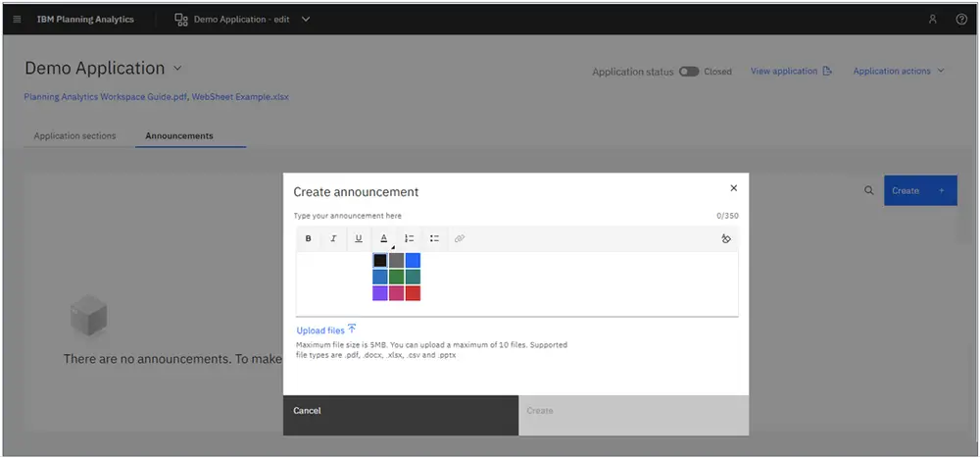
Task: Switch to Application sections tab
Action: (x=75, y=135)
